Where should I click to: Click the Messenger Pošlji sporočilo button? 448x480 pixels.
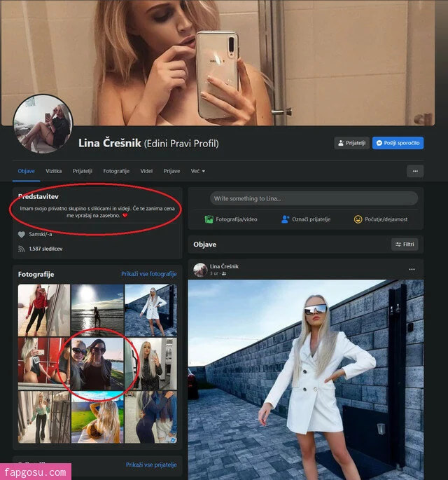click(398, 143)
